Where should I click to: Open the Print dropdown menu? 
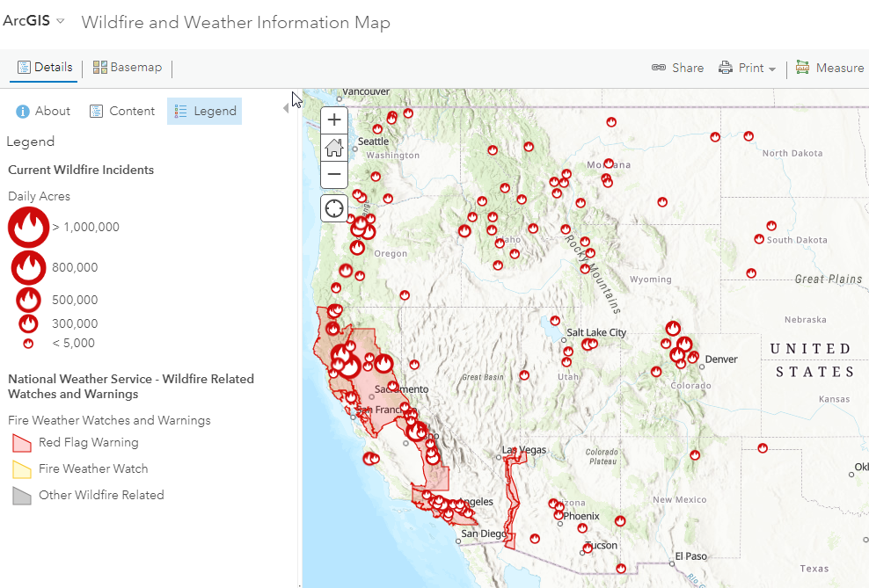748,68
